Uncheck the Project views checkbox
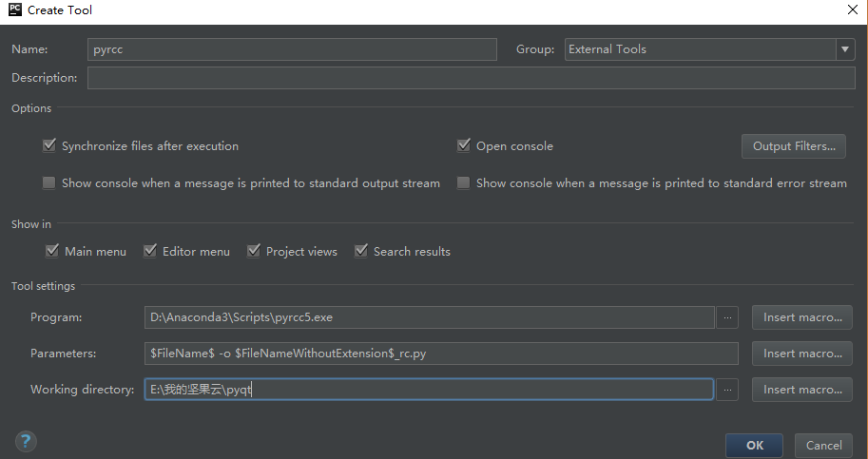 click(x=254, y=252)
